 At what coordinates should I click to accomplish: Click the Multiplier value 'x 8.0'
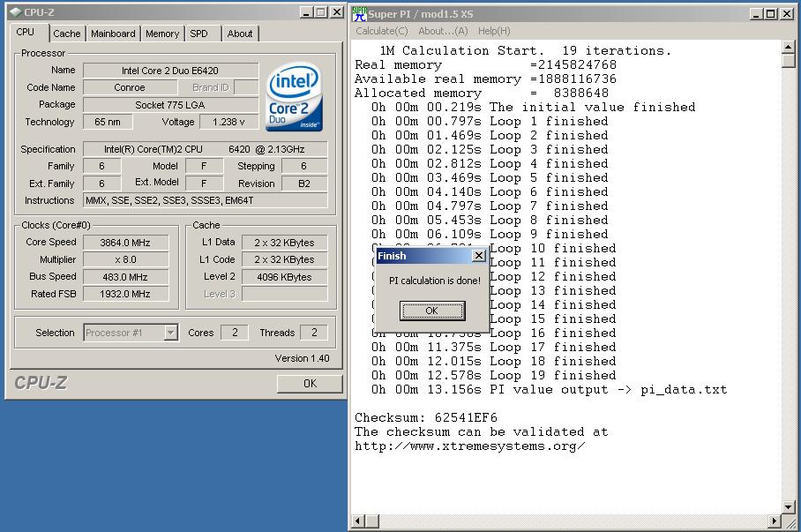click(125, 259)
